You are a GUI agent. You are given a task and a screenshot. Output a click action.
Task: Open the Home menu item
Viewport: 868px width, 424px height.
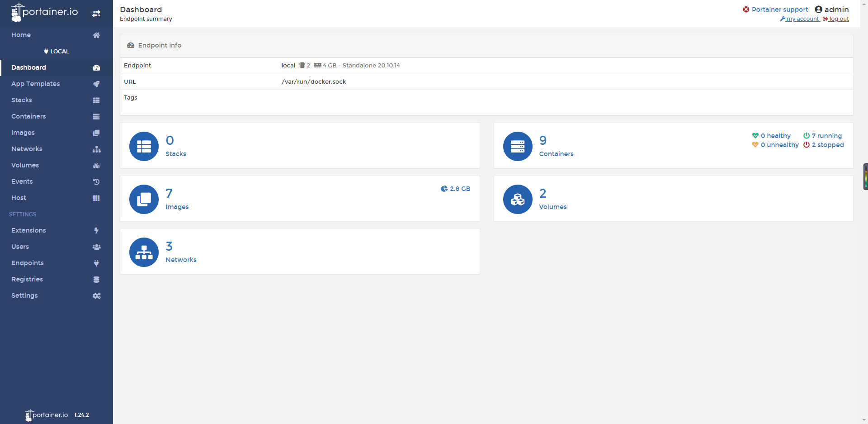pyautogui.click(x=57, y=35)
